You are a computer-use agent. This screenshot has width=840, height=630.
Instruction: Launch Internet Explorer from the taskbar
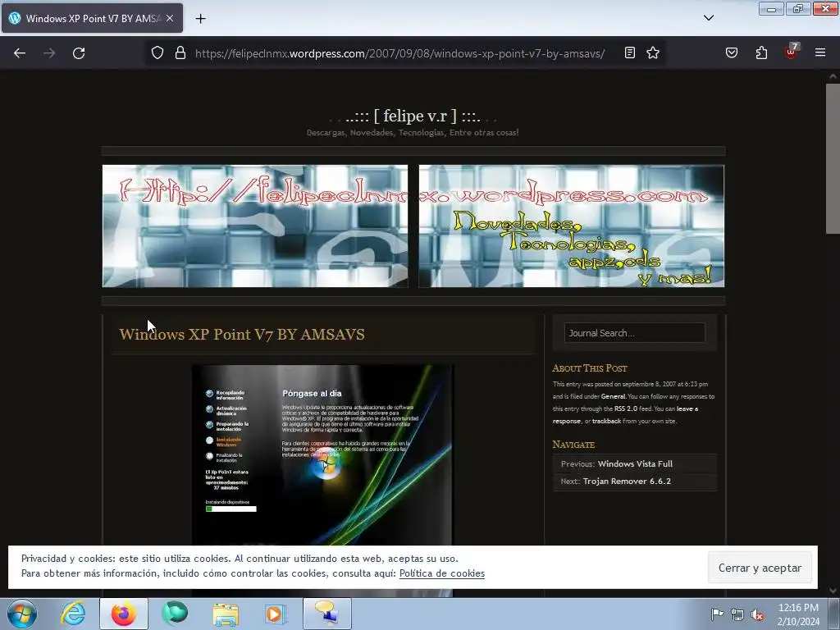point(73,614)
